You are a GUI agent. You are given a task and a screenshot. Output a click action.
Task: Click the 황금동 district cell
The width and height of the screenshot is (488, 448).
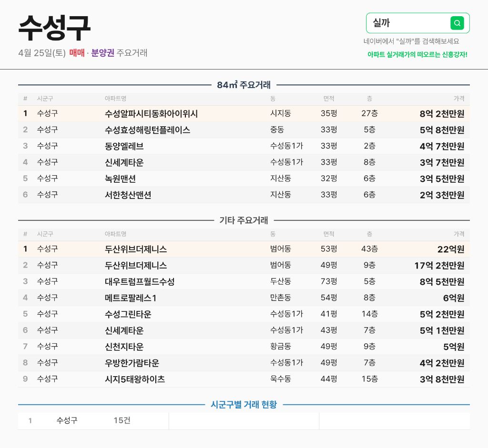[280, 346]
